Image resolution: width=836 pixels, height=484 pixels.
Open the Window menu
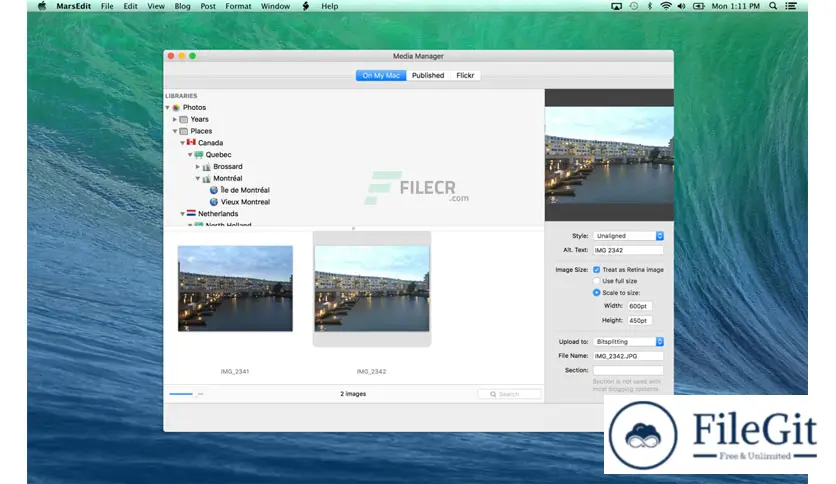click(275, 6)
